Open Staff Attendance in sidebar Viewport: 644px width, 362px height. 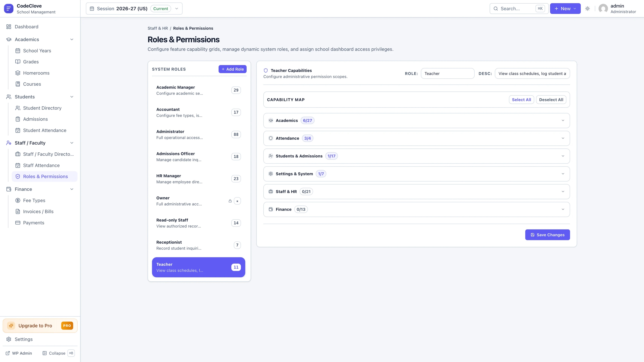click(45, 165)
